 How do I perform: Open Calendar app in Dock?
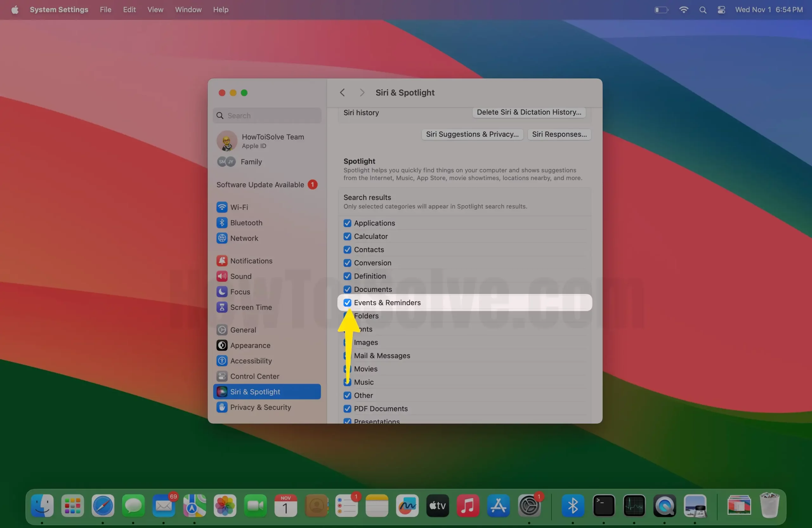click(x=285, y=505)
